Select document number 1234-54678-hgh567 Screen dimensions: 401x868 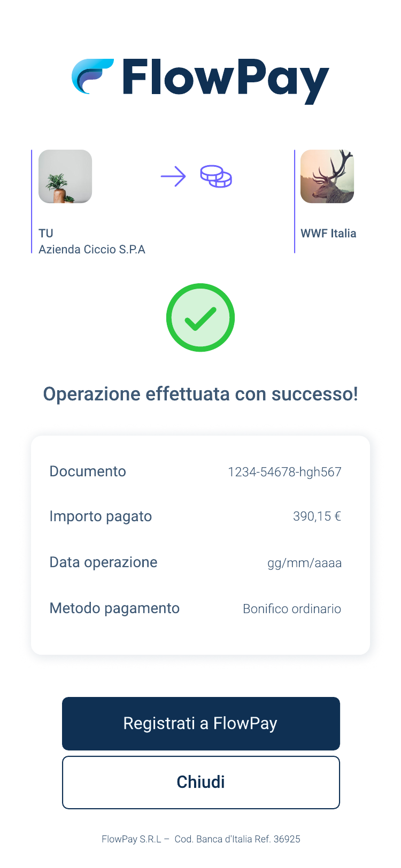pyautogui.click(x=284, y=472)
